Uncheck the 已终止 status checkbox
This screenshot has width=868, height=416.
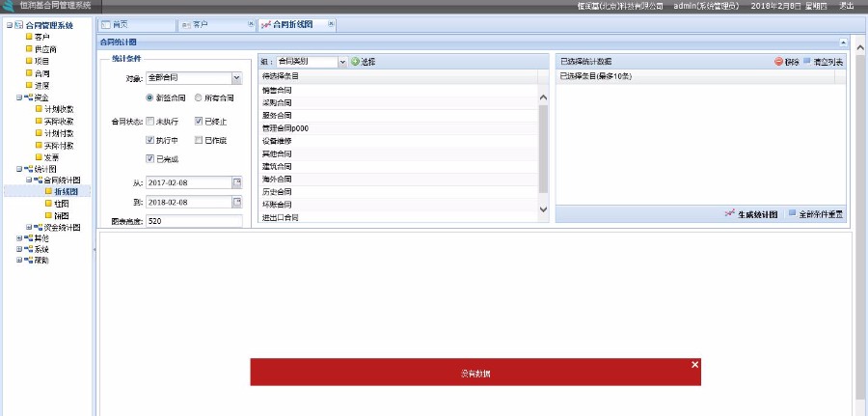[198, 122]
